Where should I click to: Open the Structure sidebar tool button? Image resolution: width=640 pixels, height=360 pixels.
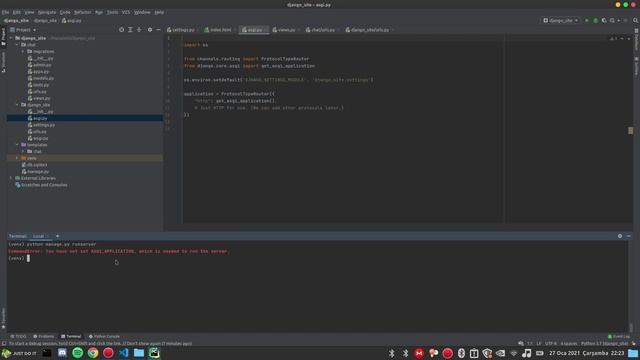pyautogui.click(x=3, y=62)
